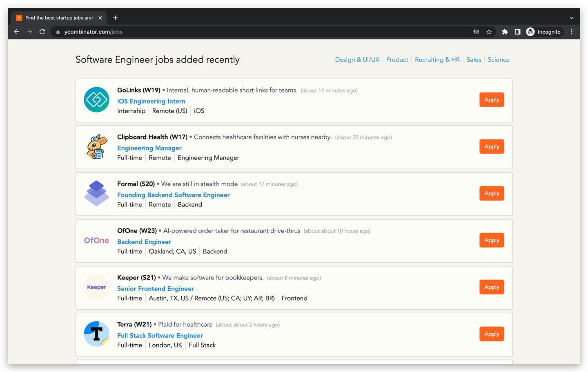
Task: Click the eye-crossed tracking icon
Action: click(476, 31)
